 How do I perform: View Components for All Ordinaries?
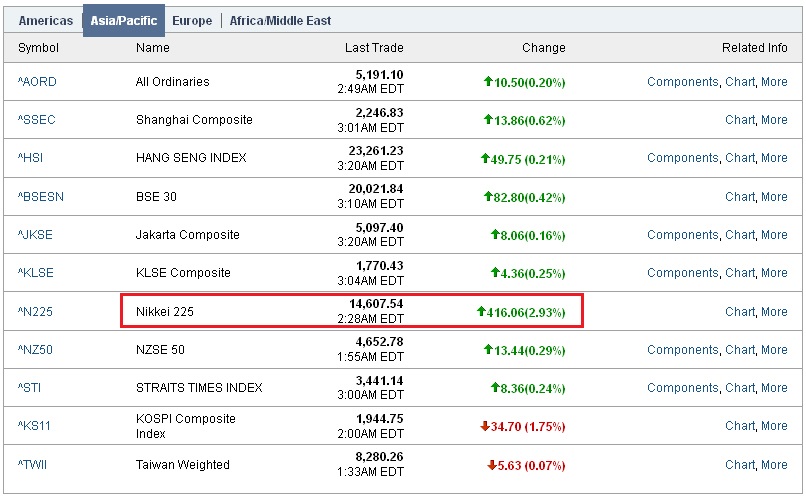682,82
